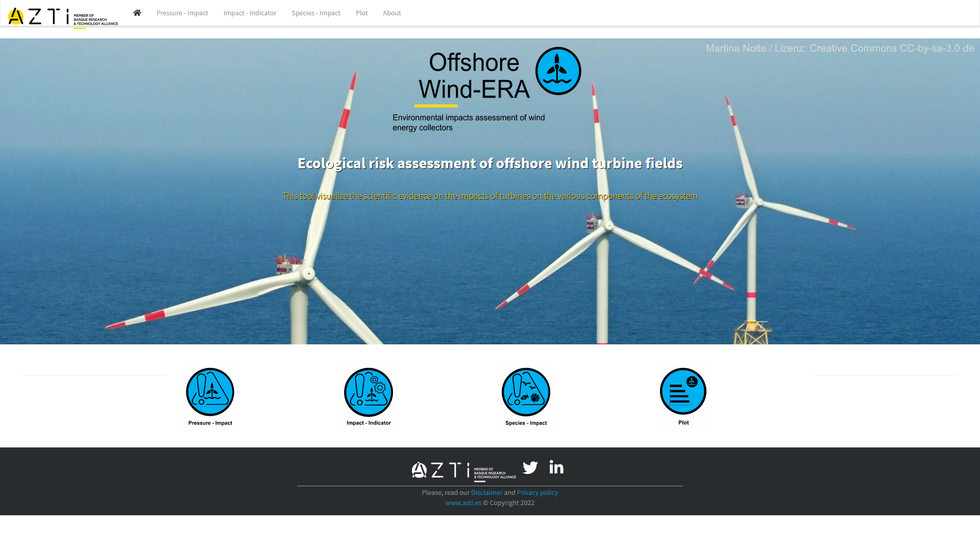Visit the www.azti.es link
This screenshot has height=551, width=980.
point(463,503)
